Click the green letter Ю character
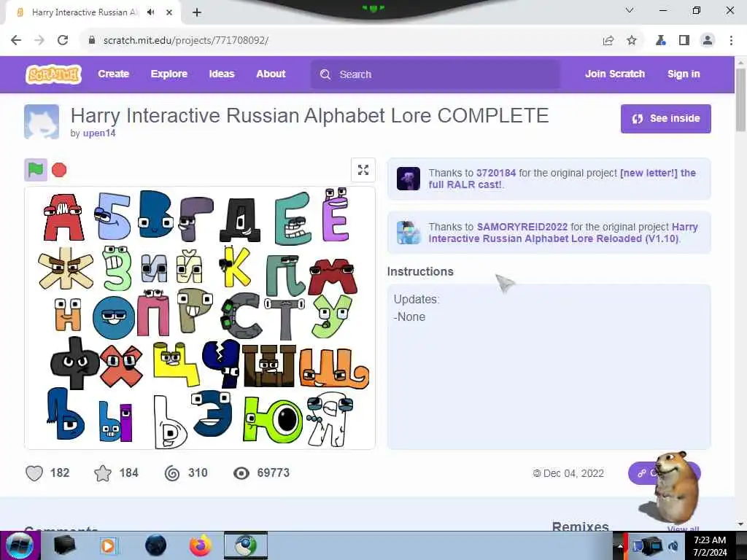This screenshot has height=560, width=747. (x=273, y=420)
